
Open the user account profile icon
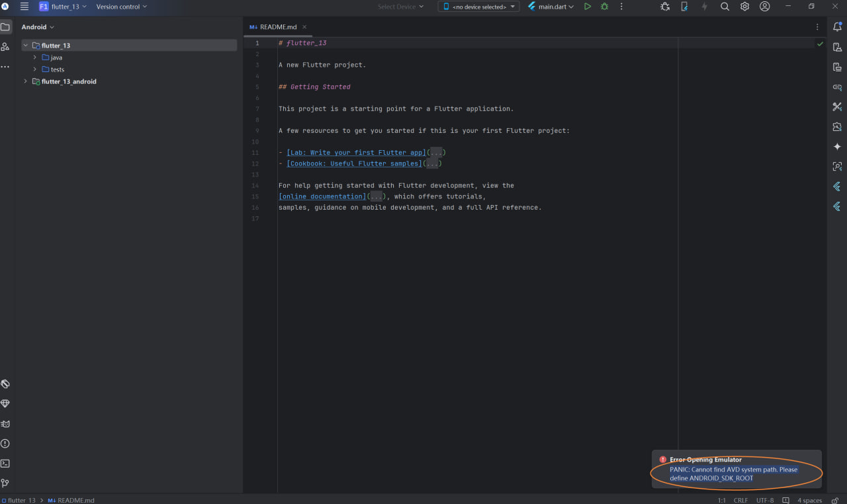point(765,7)
